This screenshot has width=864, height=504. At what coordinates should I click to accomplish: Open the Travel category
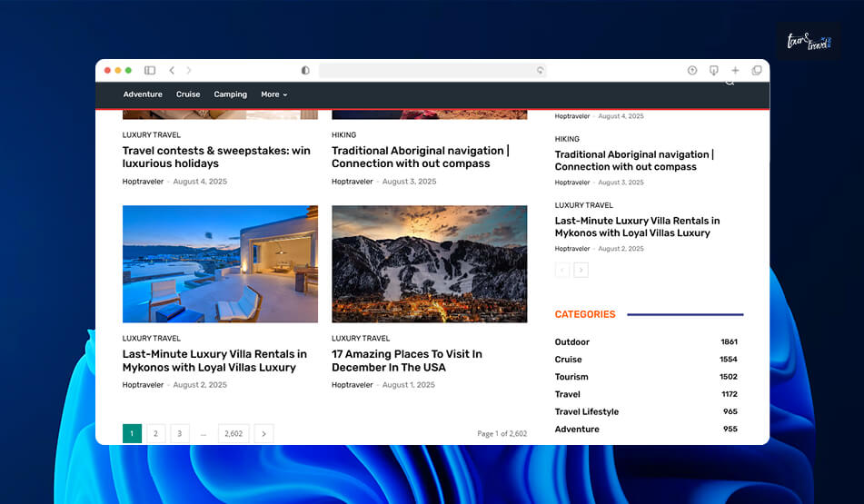click(x=568, y=394)
